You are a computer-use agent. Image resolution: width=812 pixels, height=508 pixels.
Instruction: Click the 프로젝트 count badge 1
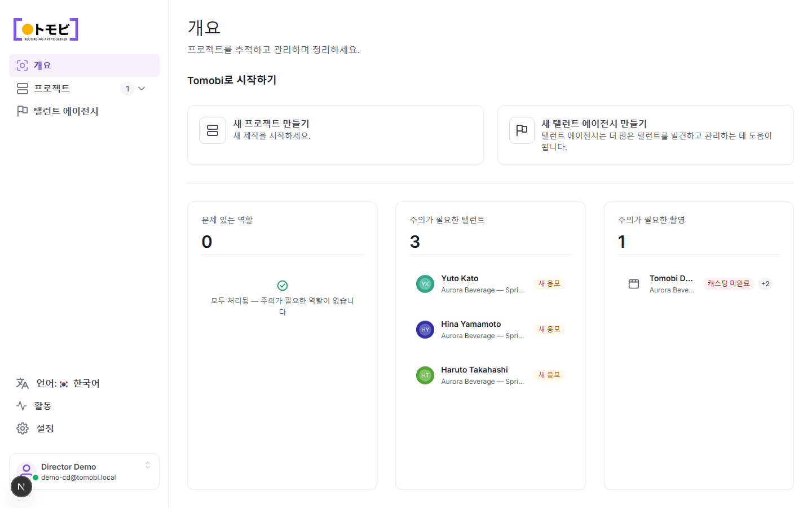(127, 89)
